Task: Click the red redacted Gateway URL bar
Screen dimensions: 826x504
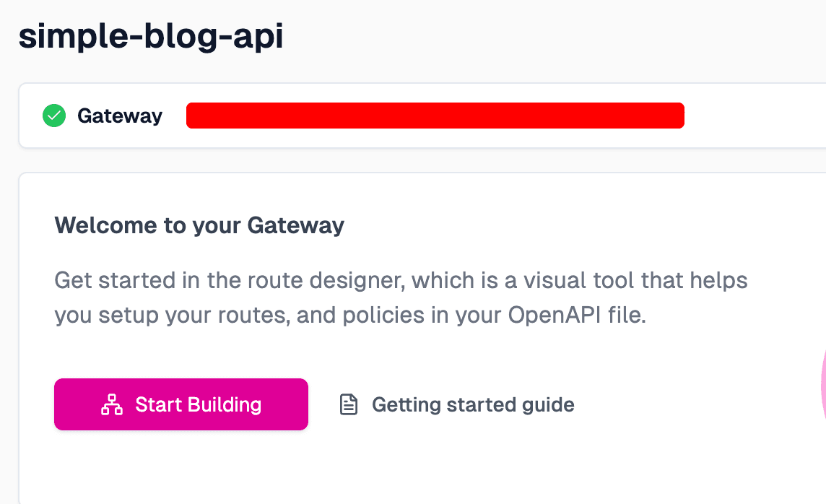Action: pos(435,116)
